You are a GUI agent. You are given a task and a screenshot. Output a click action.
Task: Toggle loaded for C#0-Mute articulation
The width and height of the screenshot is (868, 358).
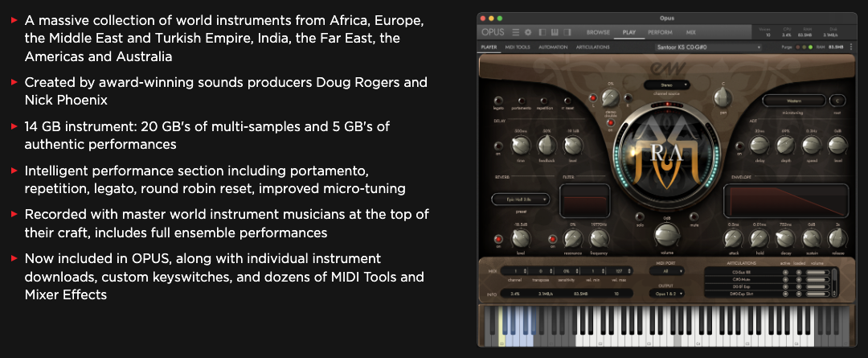[x=798, y=280]
